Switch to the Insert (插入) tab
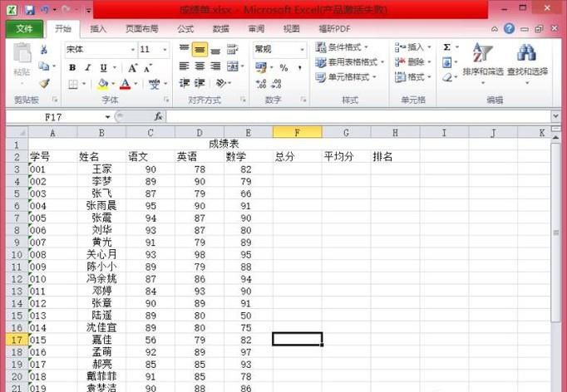The width and height of the screenshot is (567, 392). 98,29
